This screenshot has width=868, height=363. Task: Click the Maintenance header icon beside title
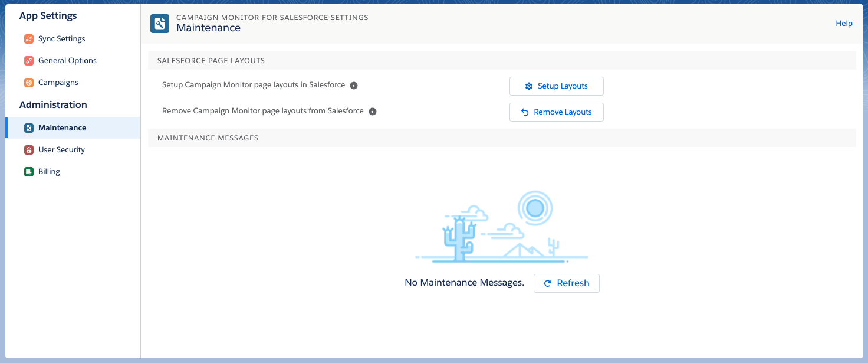point(160,23)
